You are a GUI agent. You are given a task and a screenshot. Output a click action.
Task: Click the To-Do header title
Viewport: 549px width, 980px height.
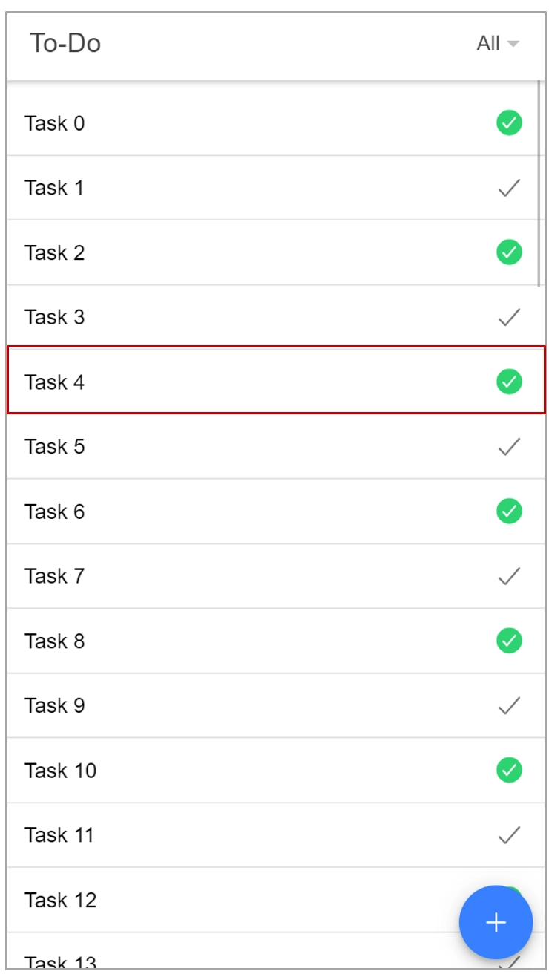[65, 43]
